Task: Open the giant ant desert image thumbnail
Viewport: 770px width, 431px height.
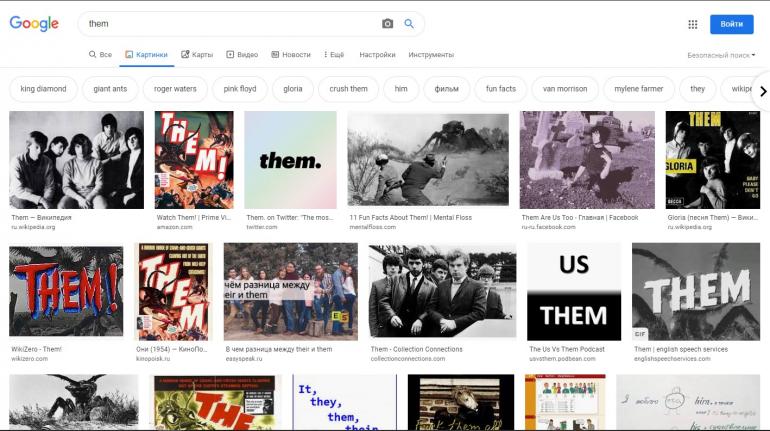Action: [x=74, y=403]
